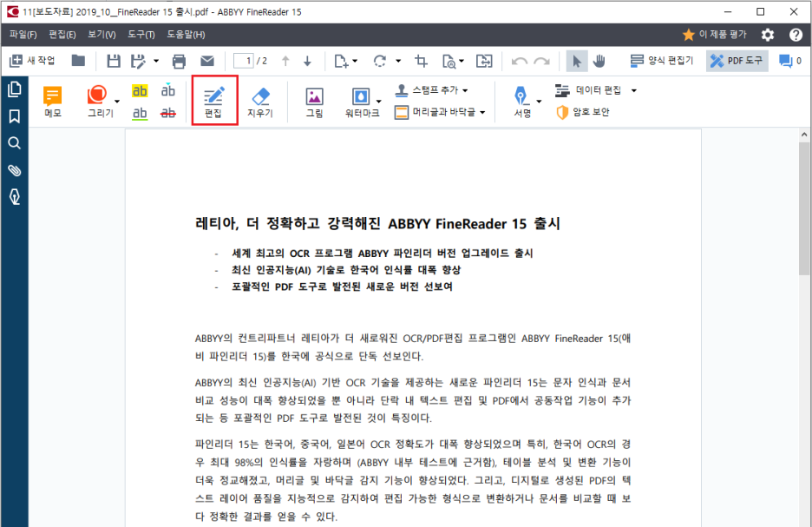The height and width of the screenshot is (527, 812).
Task: Click the Recognize document icon
Action: 449,62
